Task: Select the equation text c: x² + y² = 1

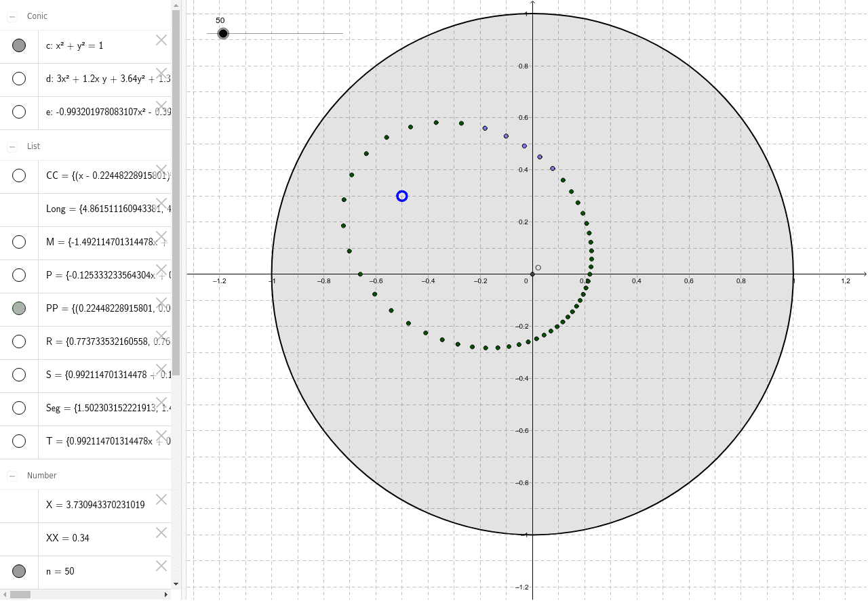Action: coord(75,45)
